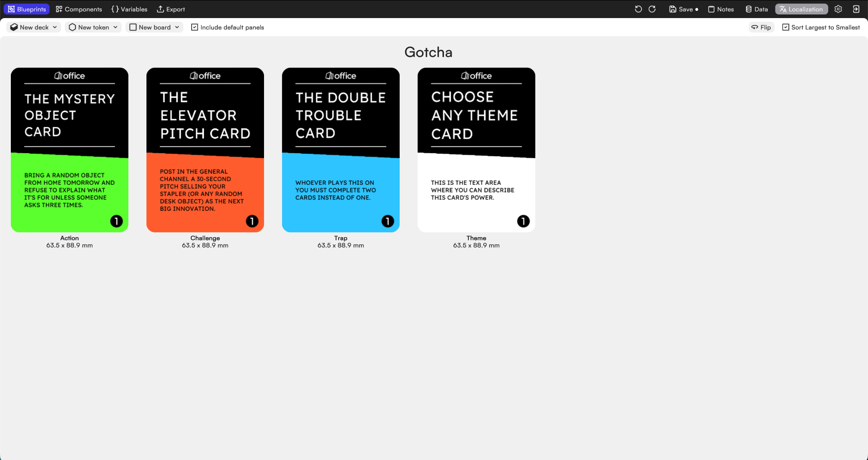Click the exit project icon
The height and width of the screenshot is (460, 868).
click(x=856, y=9)
